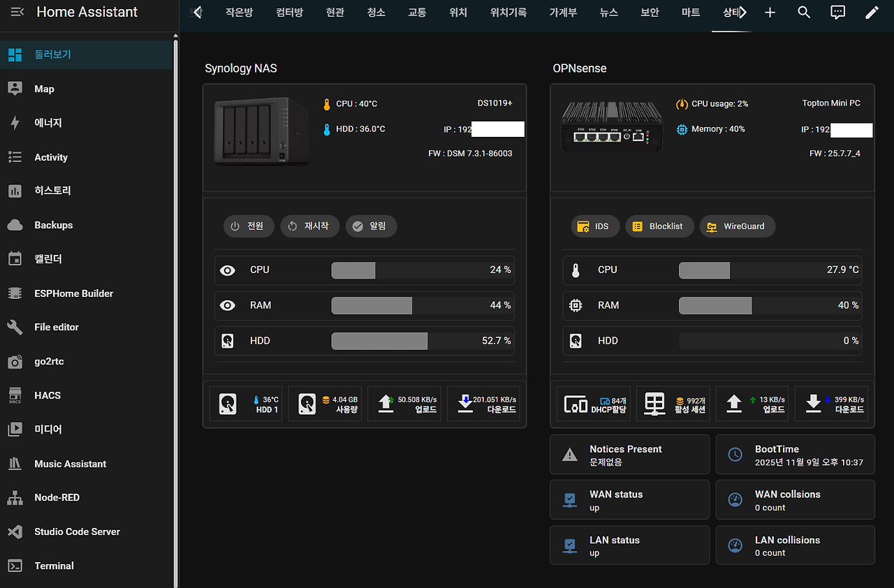
Task: Switch to the 보안 tab
Action: pos(650,13)
